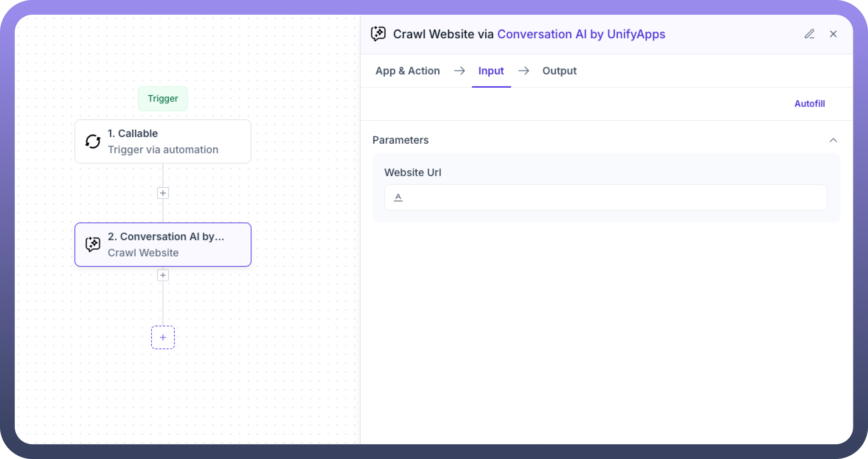Screen dimensions: 868x459
Task: Click arrow between App & Action and Input
Action: [459, 71]
